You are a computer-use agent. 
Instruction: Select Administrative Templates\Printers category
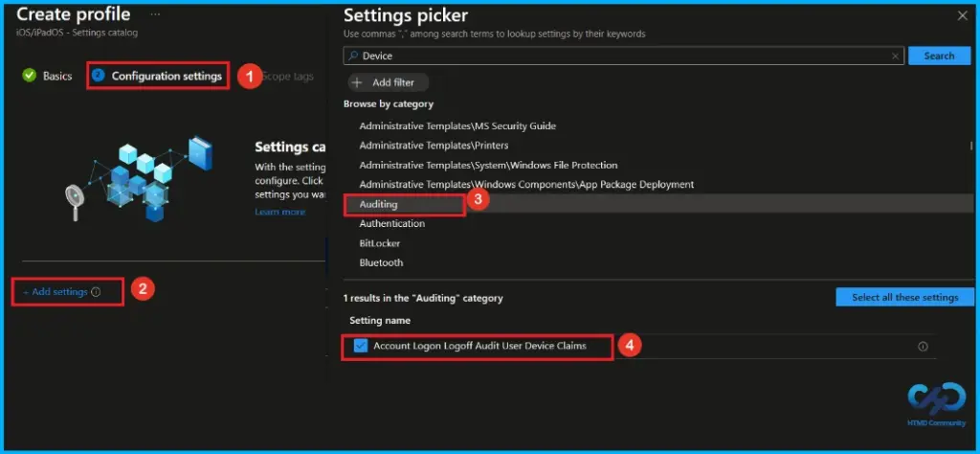(x=434, y=146)
